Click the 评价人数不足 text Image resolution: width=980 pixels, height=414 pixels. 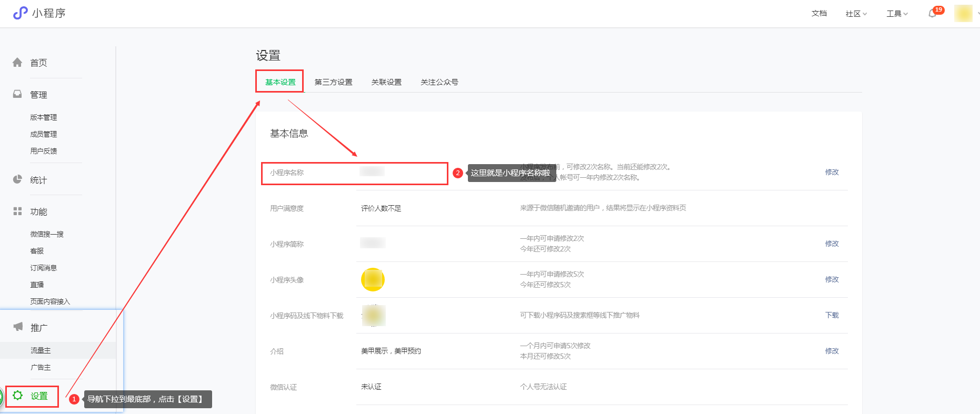tap(381, 208)
